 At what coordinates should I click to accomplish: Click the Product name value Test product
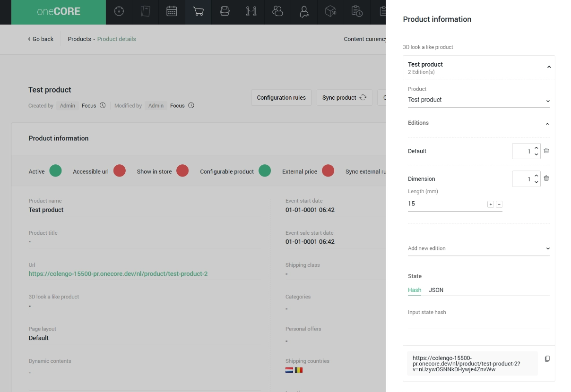[x=46, y=210]
